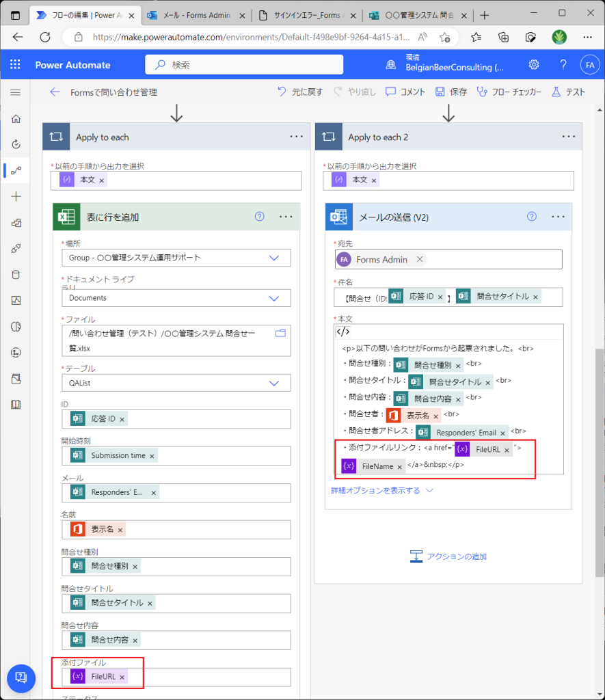The width and height of the screenshot is (605, 700).
Task: Open the Learn book icon in sidebar
Action: [x=16, y=405]
